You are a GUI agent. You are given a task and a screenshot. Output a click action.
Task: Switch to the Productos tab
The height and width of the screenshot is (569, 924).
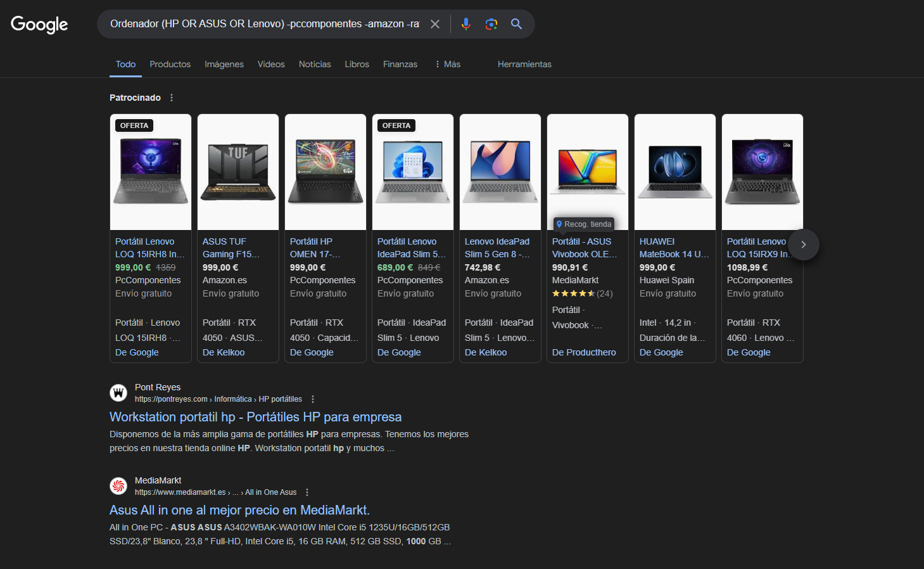pos(170,64)
